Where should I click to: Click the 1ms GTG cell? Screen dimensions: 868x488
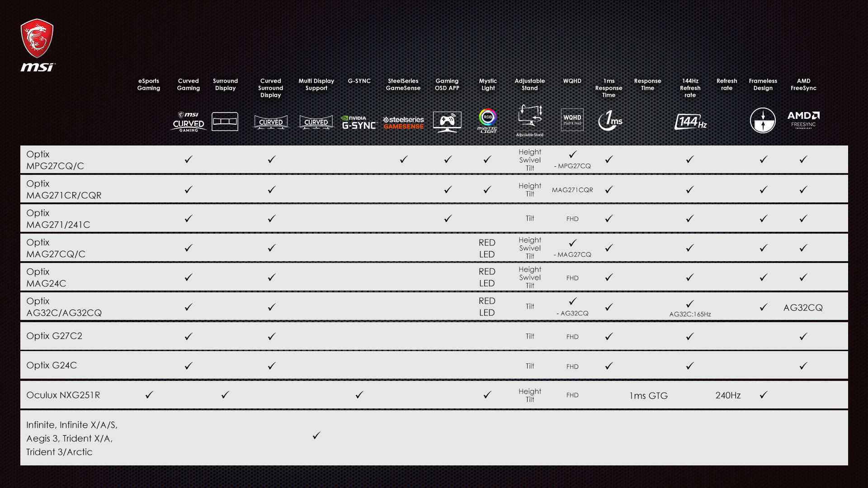tap(648, 396)
